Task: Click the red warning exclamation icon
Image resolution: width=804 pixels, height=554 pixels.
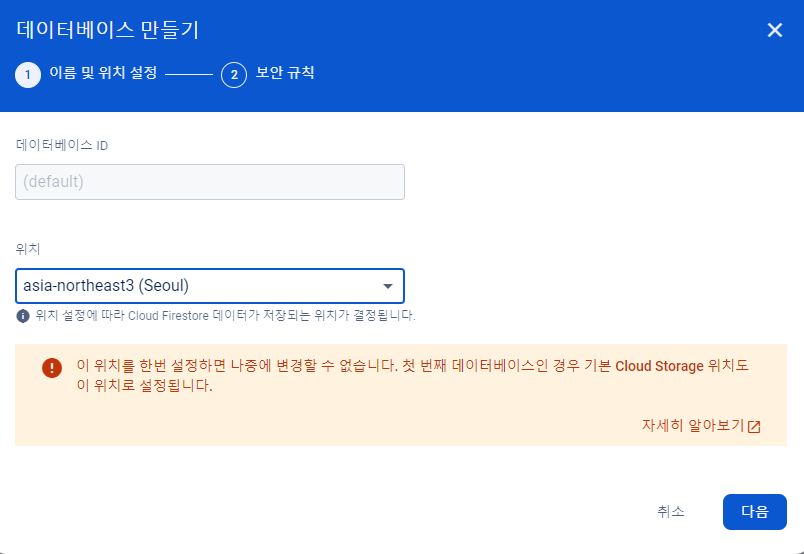Action: coord(52,367)
